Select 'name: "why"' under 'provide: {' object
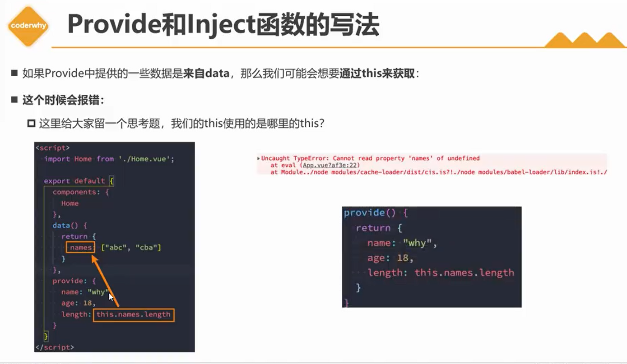This screenshot has width=627, height=364. pos(85,292)
